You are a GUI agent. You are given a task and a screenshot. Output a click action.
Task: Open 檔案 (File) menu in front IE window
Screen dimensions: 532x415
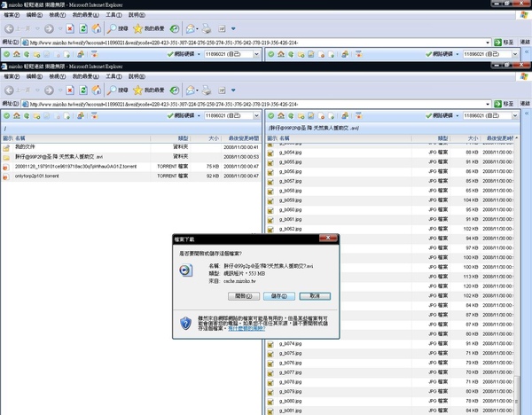click(x=12, y=76)
